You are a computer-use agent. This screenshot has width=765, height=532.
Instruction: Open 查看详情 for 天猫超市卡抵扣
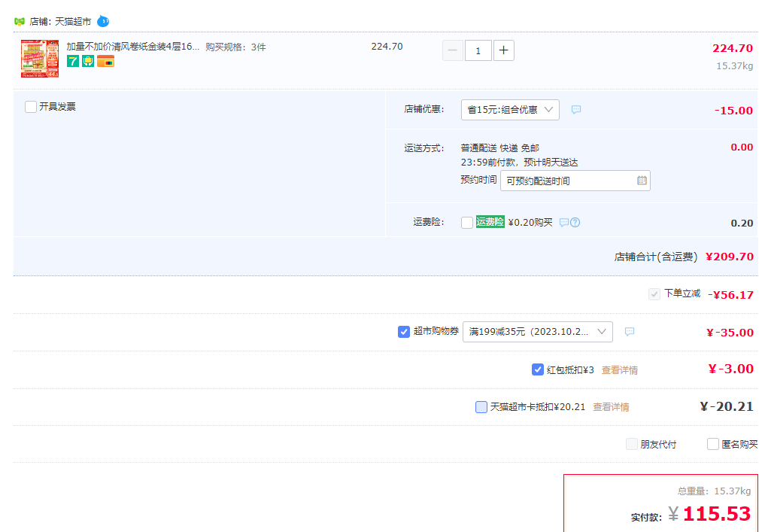[x=611, y=407]
